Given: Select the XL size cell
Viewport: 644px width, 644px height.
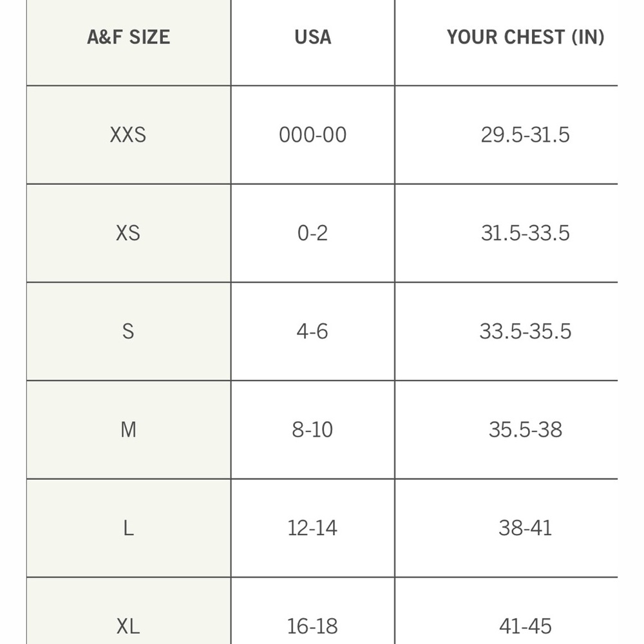Looking at the screenshot, I should 128,625.
